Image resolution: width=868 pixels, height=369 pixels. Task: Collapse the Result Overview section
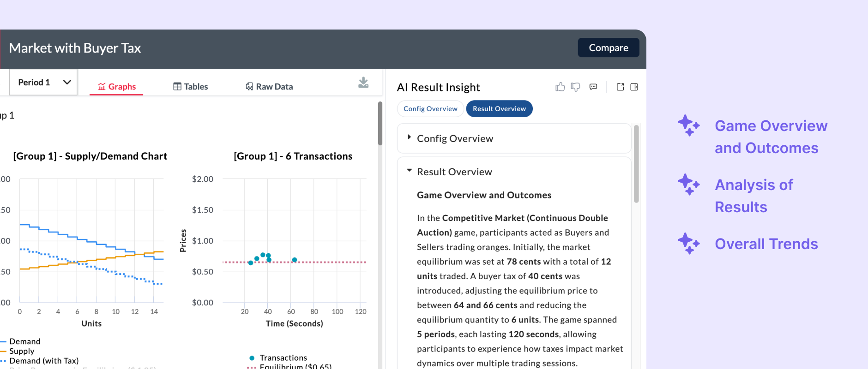[514, 172]
